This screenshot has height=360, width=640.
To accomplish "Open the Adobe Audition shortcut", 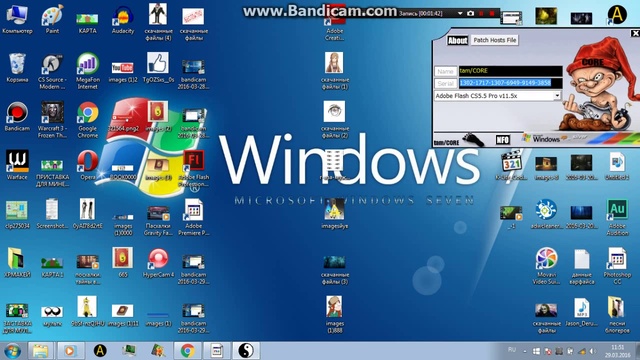I will [617, 217].
